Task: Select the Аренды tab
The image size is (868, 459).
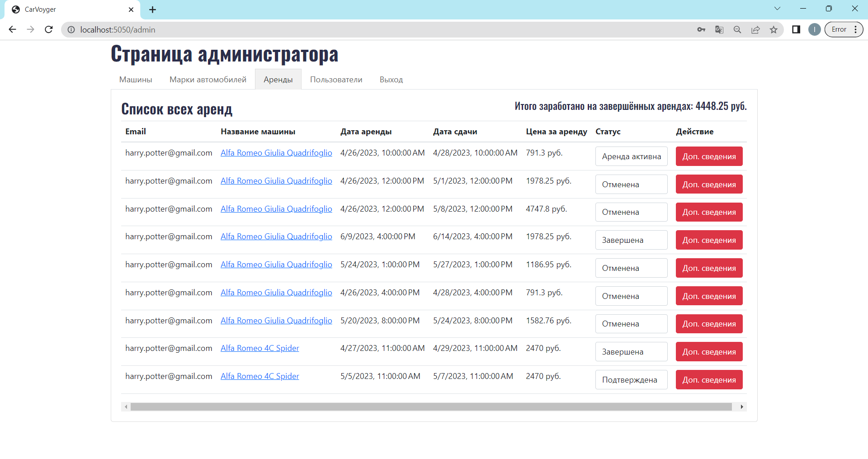Action: pyautogui.click(x=278, y=80)
